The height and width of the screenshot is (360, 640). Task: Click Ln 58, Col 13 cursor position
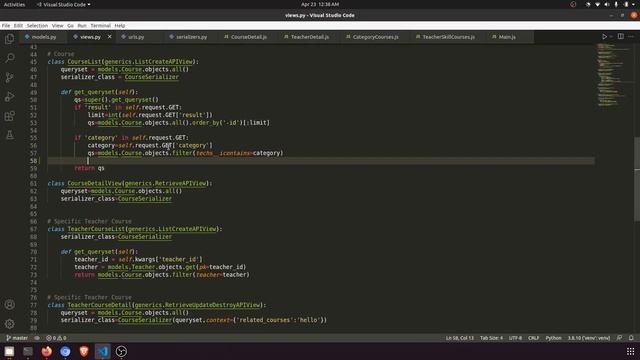click(x=460, y=338)
